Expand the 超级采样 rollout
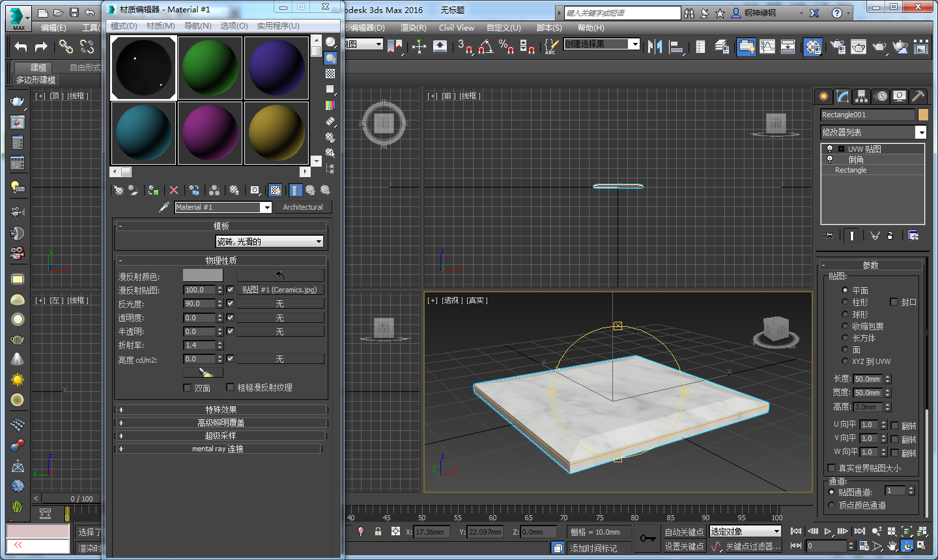Screen dimensions: 938x560 point(221,436)
